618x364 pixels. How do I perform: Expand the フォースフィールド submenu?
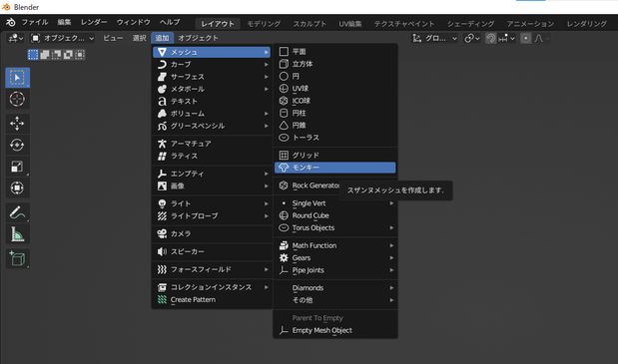212,269
